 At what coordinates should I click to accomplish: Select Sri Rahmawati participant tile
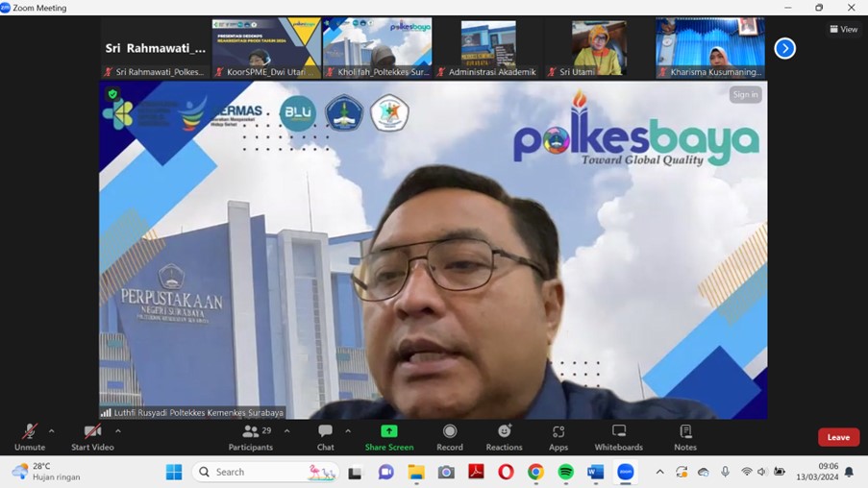pyautogui.click(x=156, y=48)
